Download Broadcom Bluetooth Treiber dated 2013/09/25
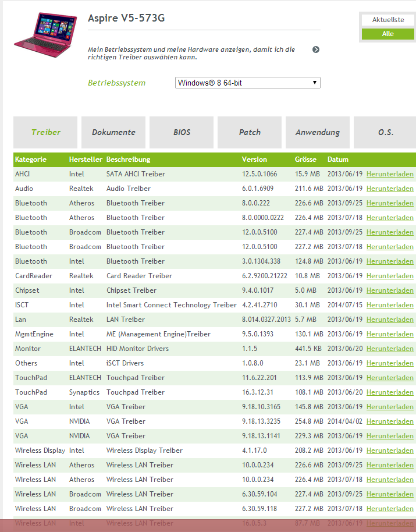This screenshot has width=416, height=532. click(x=390, y=232)
